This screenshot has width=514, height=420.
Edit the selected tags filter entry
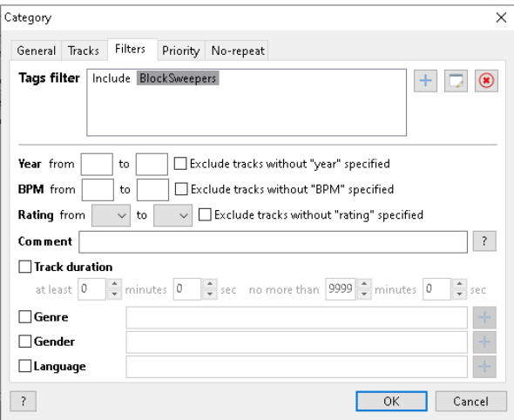tap(456, 81)
